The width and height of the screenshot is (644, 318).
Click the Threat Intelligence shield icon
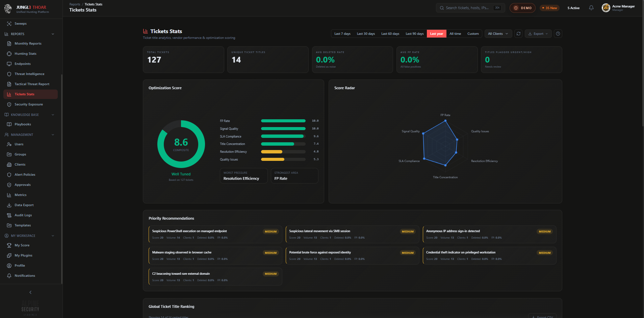9,74
